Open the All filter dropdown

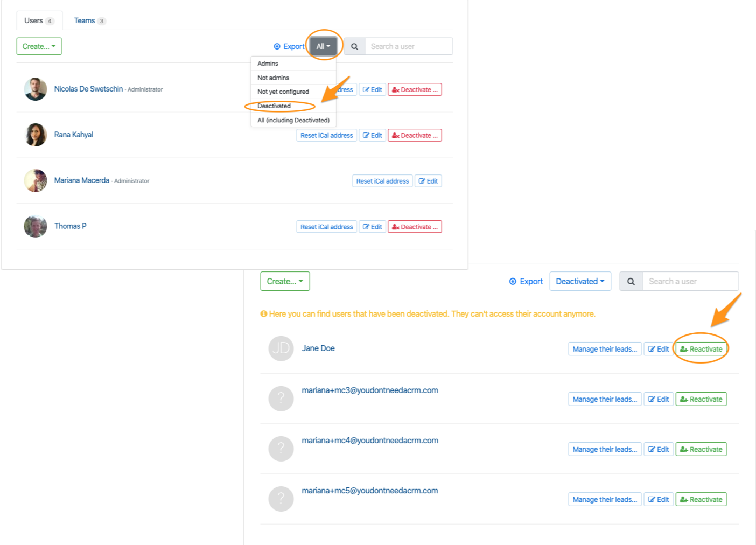[323, 47]
